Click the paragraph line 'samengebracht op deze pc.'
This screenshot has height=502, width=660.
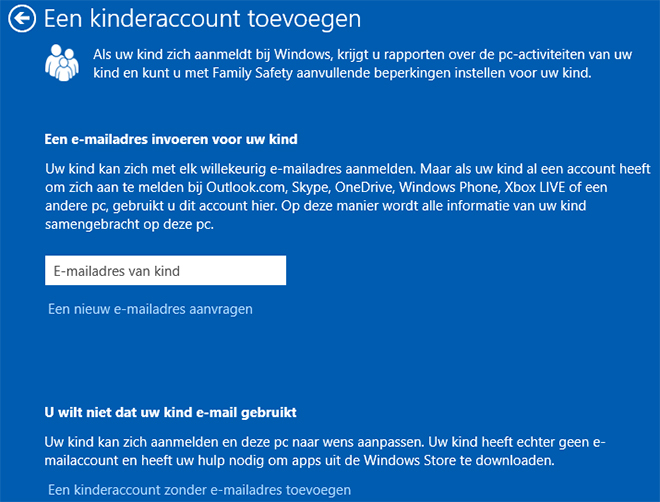[130, 224]
